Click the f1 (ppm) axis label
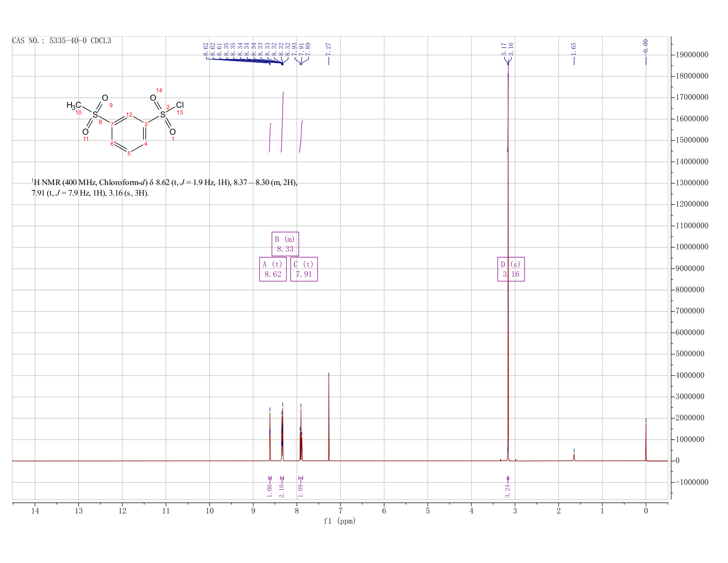This screenshot has height=563, width=728. [340, 521]
